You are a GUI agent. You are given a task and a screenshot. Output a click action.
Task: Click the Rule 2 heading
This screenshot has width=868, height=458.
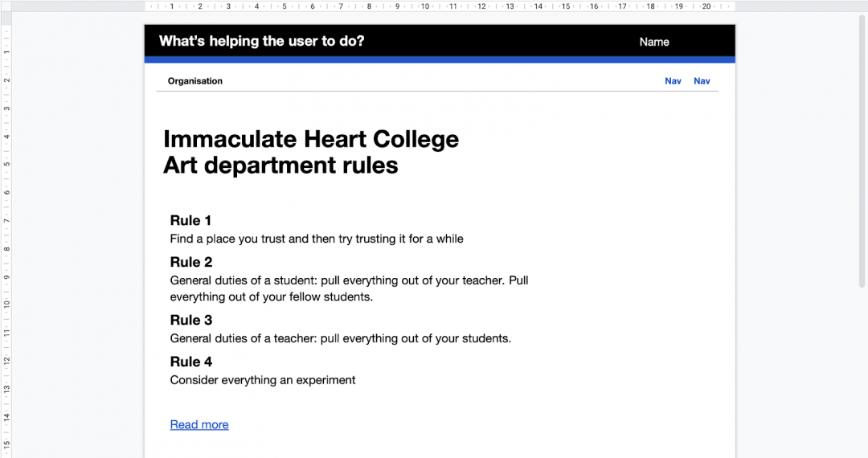pos(191,262)
